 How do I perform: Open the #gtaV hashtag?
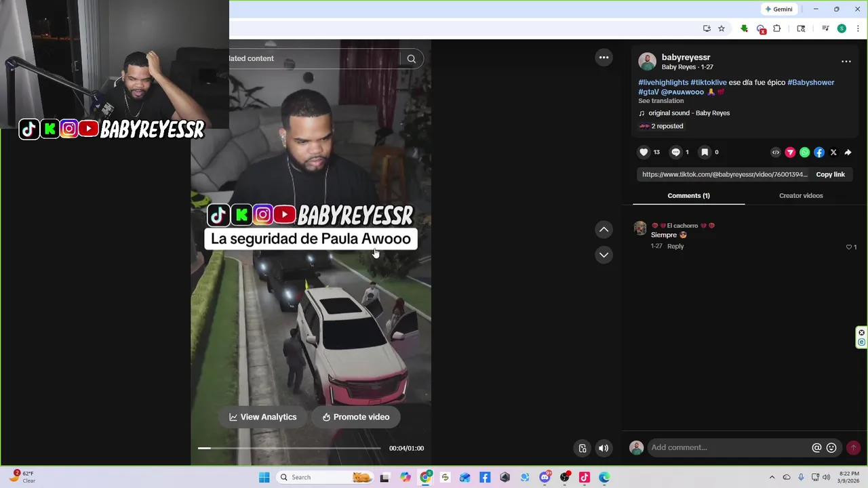[x=648, y=92]
